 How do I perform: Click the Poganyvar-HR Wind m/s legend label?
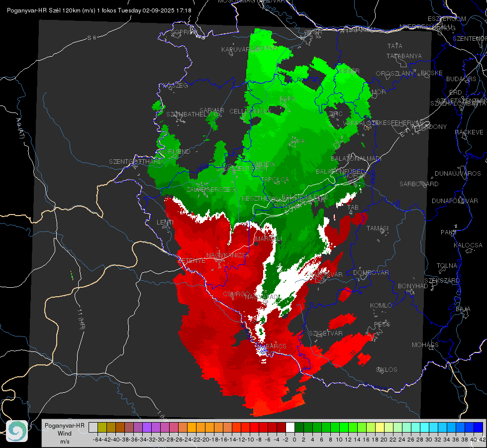pyautogui.click(x=65, y=434)
